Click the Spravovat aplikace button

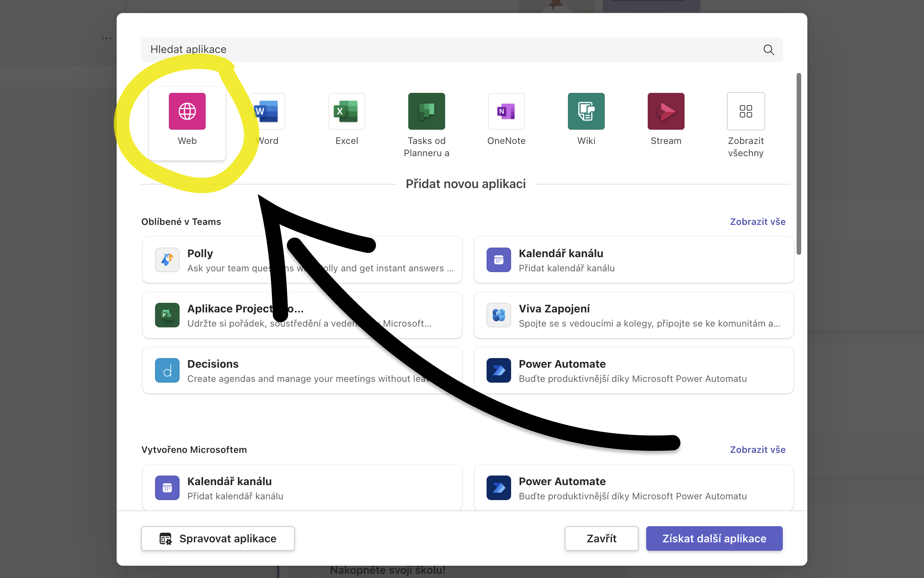[x=218, y=538]
